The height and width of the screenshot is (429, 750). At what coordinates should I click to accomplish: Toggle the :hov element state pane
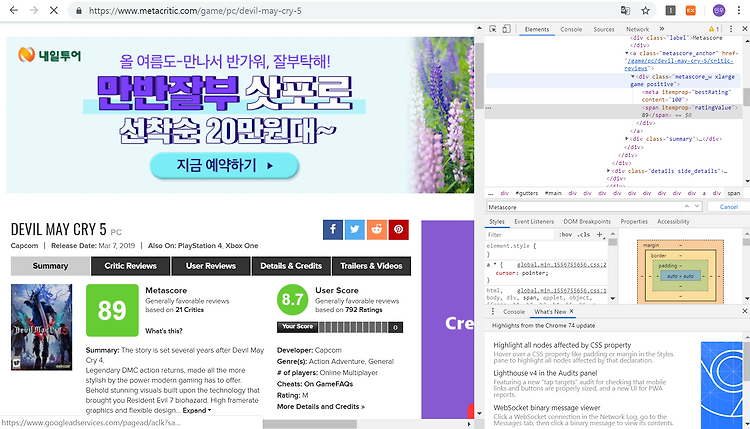565,235
